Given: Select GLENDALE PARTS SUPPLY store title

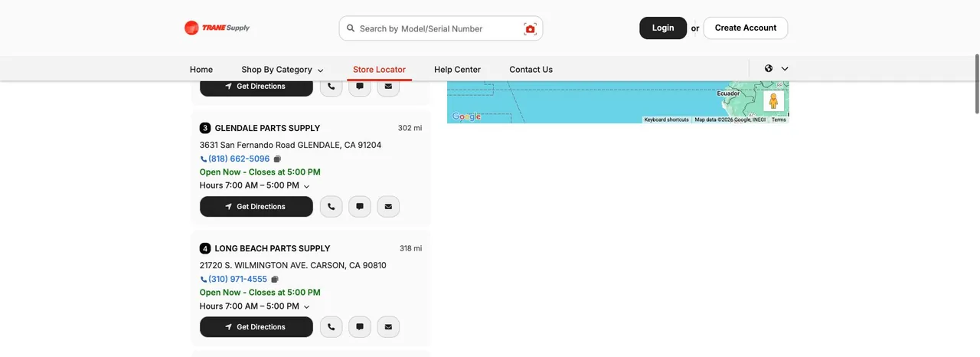Looking at the screenshot, I should click(267, 128).
